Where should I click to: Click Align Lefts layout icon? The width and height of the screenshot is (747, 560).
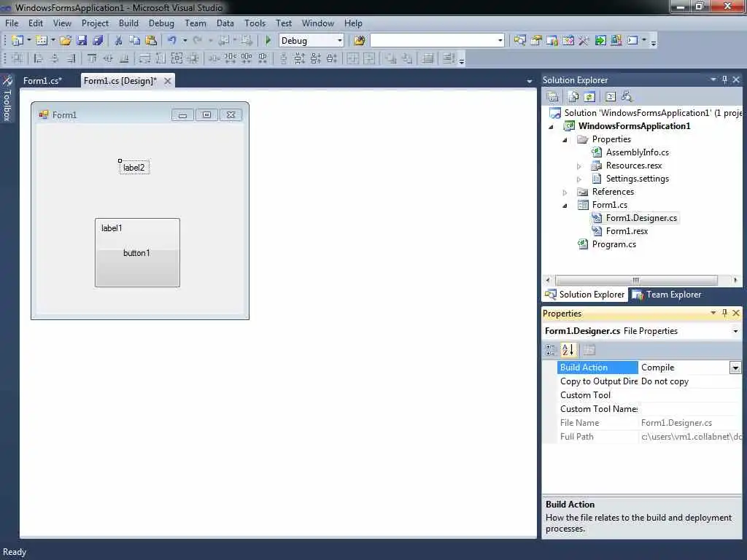(x=39, y=58)
